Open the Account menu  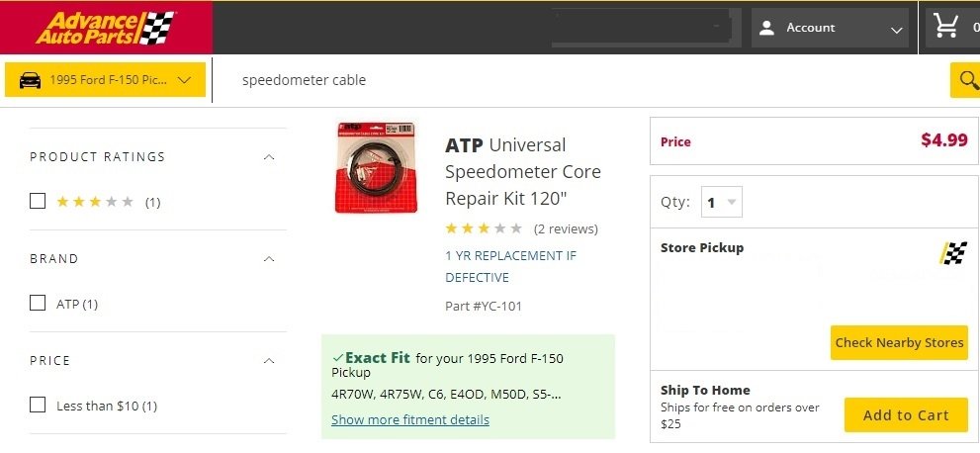830,28
